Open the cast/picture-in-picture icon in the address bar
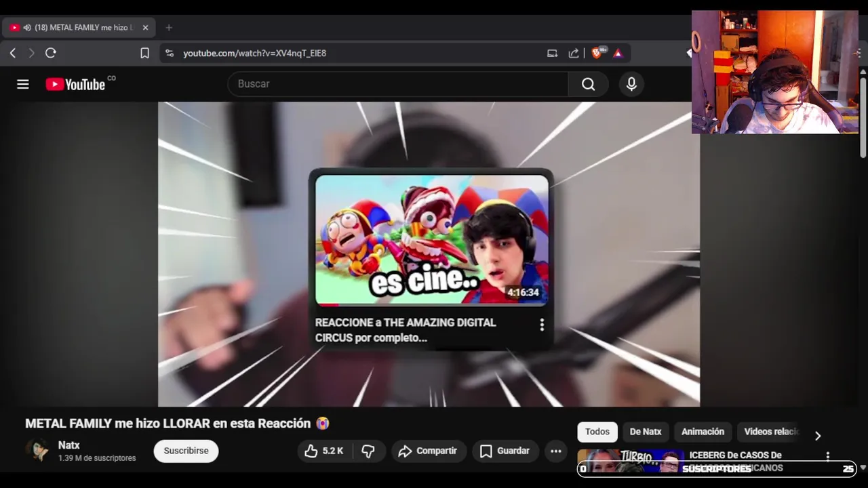 (x=552, y=53)
